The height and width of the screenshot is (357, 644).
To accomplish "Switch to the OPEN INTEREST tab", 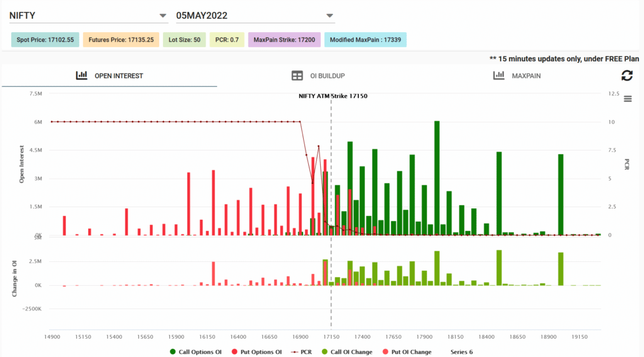I will click(x=109, y=76).
